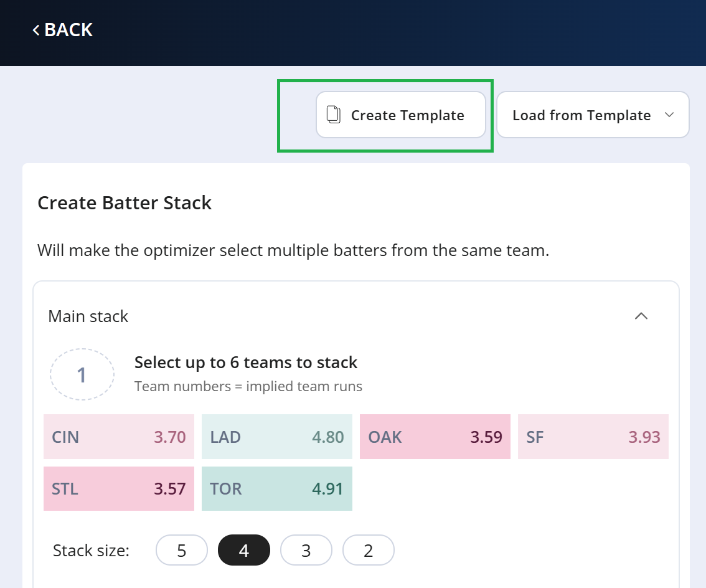Click the Load from Template chevron arrow

(669, 115)
